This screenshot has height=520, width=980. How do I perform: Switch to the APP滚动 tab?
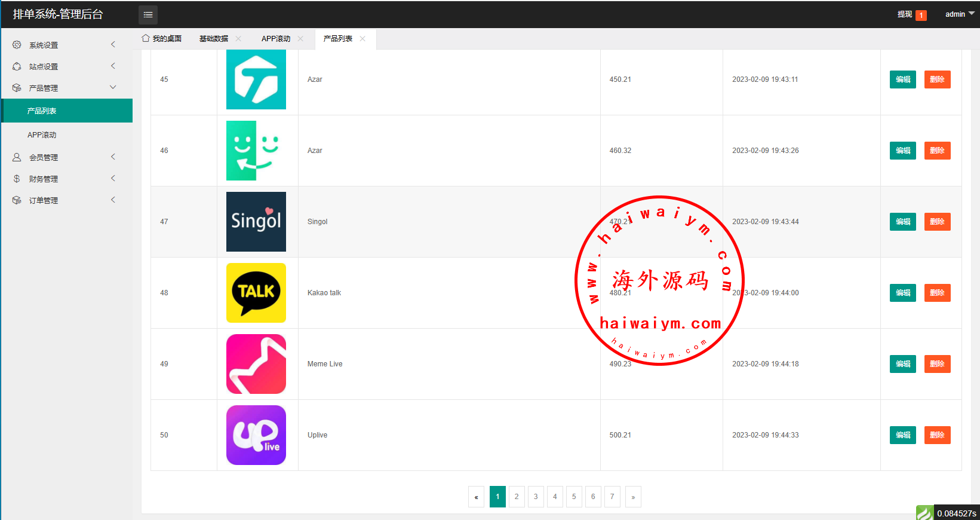(x=276, y=39)
